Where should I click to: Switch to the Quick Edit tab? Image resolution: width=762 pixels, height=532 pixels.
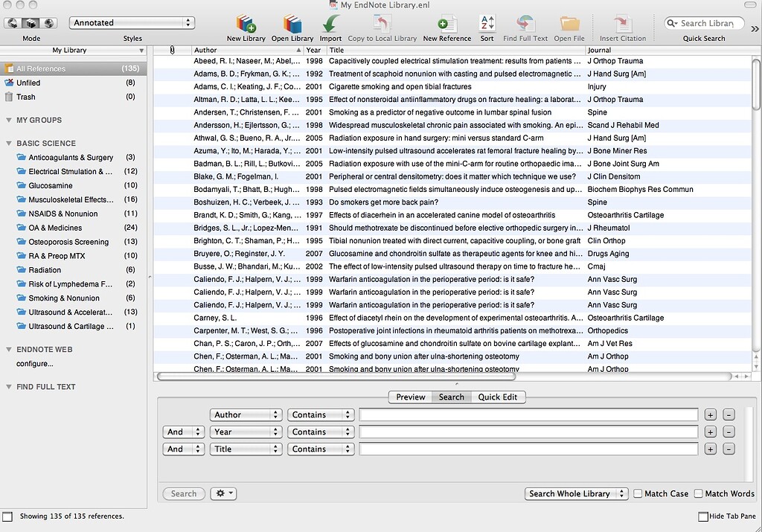(498, 397)
